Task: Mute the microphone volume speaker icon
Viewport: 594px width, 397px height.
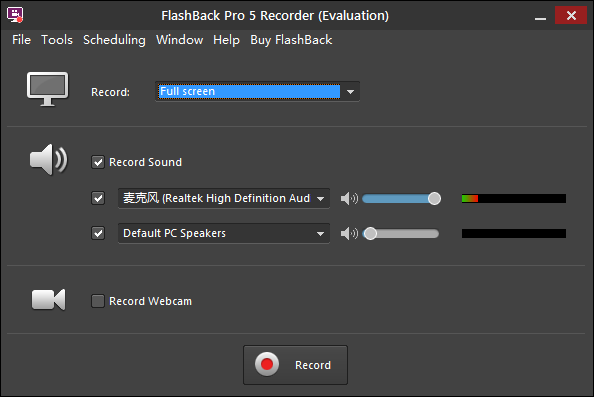Action: coord(349,198)
